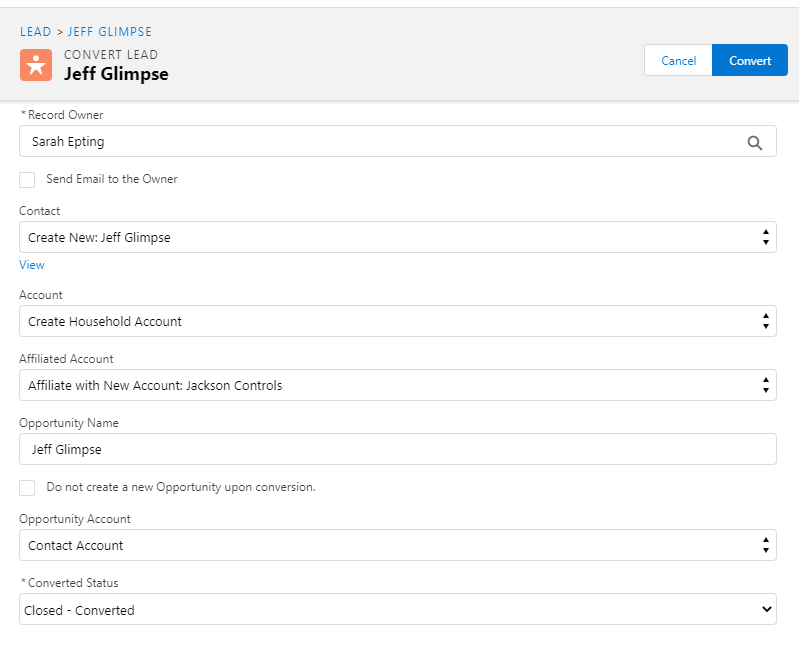Click the Send Email to the Owner label
The height and width of the screenshot is (656, 799).
112,179
